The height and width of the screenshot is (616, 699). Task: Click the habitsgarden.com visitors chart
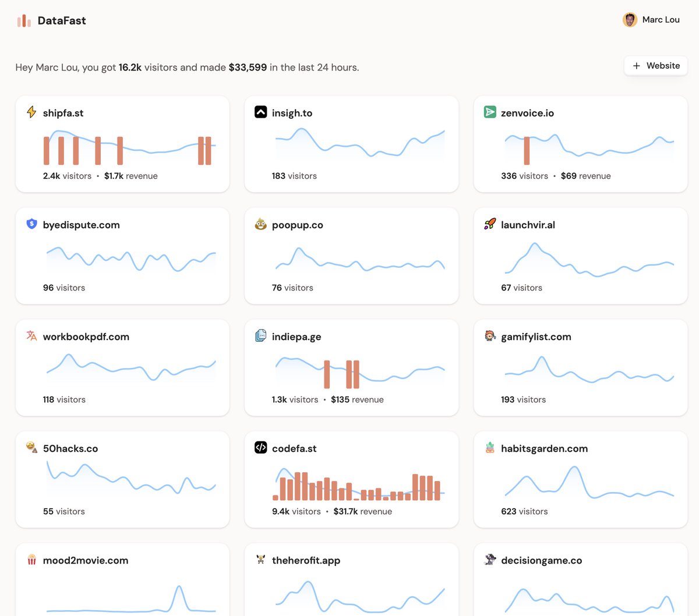589,482
